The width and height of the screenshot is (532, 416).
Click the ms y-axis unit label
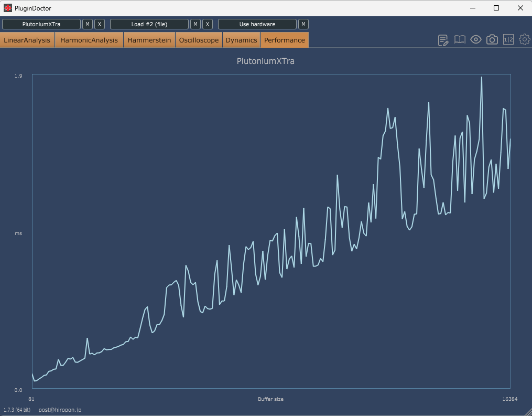(18, 233)
